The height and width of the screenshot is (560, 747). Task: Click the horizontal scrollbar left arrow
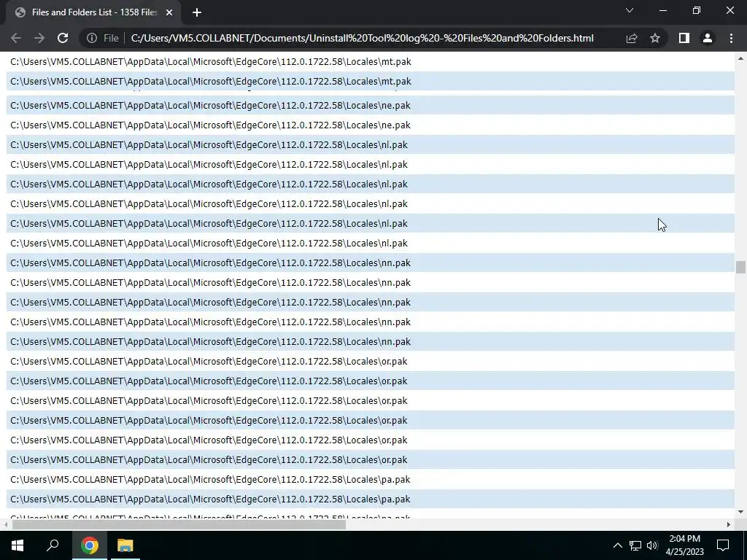click(x=5, y=525)
